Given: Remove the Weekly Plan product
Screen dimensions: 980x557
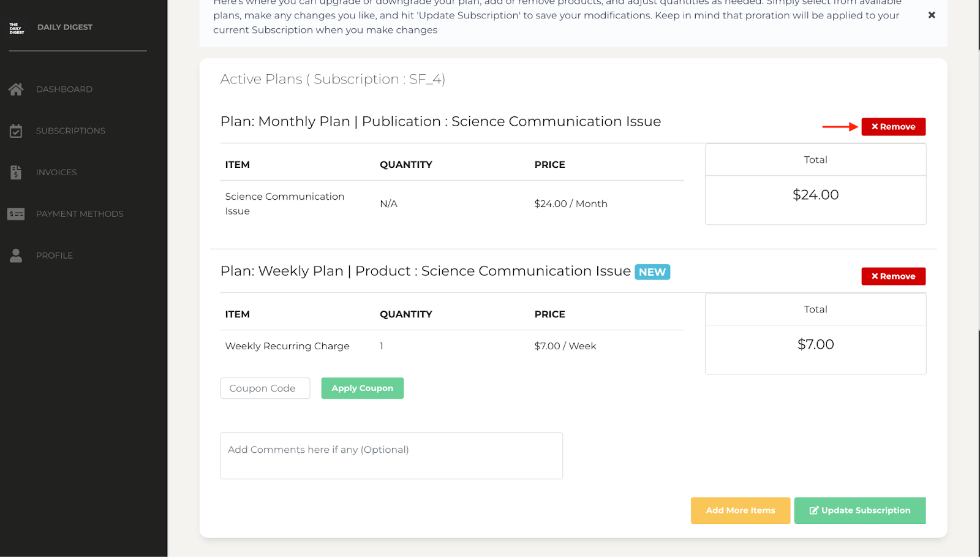Looking at the screenshot, I should (893, 276).
